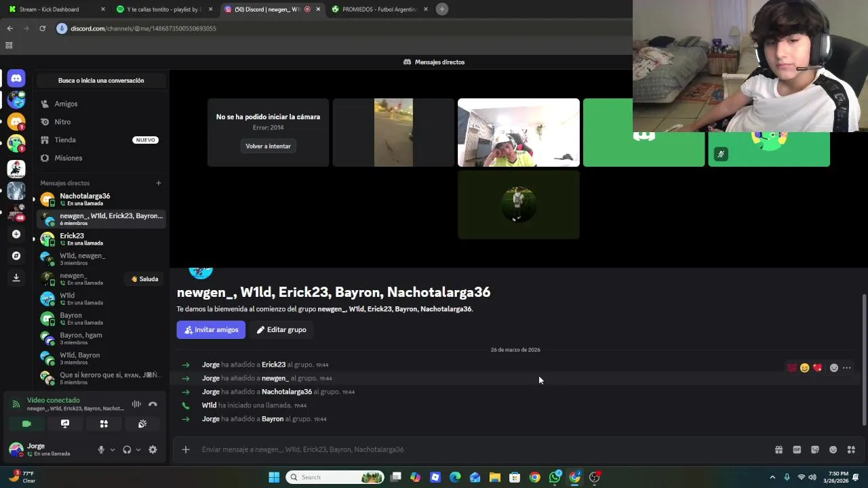Viewport: 868px width, 488px height.
Task: Click Editar grupo button
Action: coord(281,330)
